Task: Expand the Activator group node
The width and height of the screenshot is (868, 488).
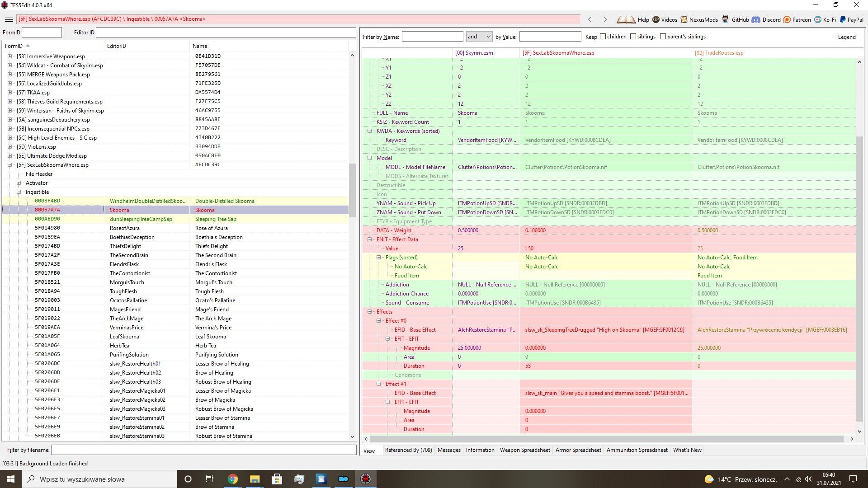Action: click(19, 183)
